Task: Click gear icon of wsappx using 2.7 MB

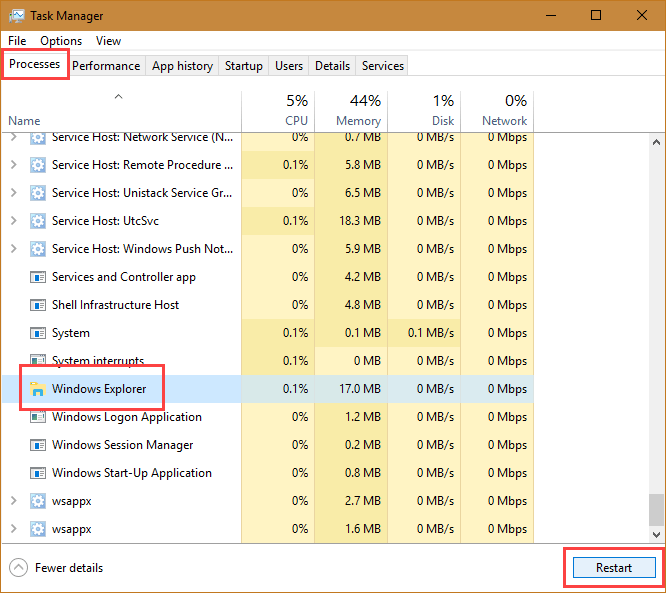Action: (38, 501)
